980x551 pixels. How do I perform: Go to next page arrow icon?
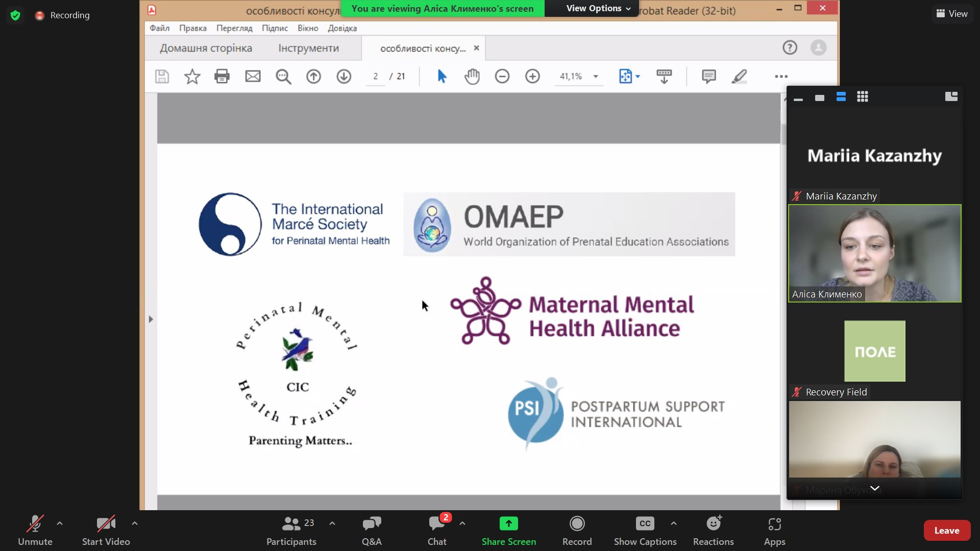(x=344, y=77)
